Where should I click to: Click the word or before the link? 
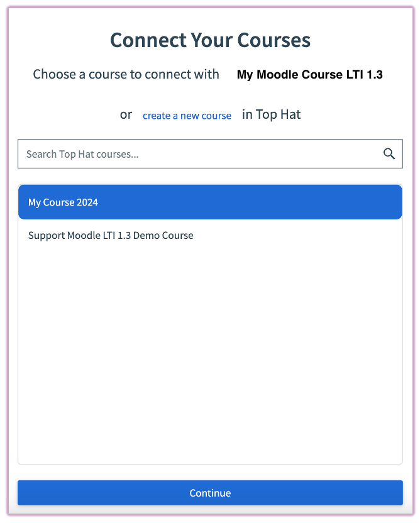click(x=126, y=114)
